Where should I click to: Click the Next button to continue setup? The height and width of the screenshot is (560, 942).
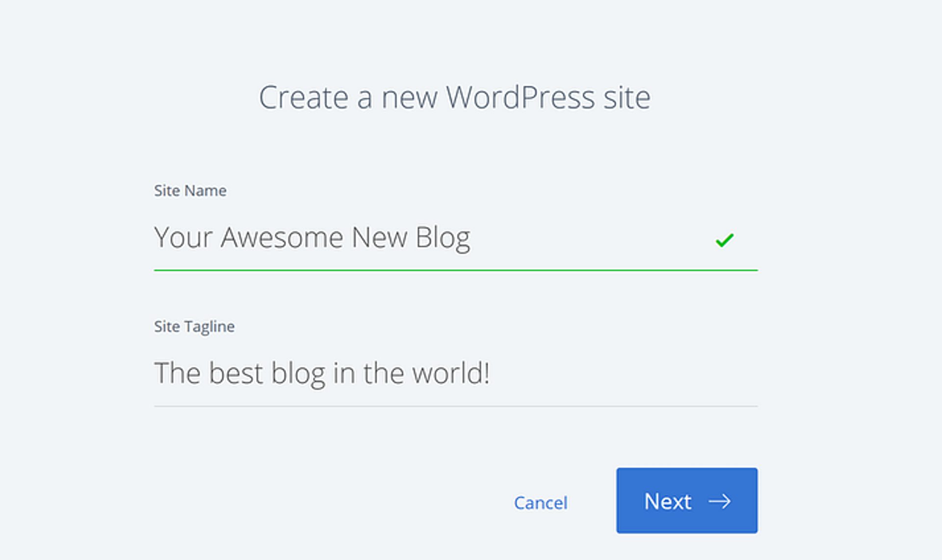click(686, 501)
